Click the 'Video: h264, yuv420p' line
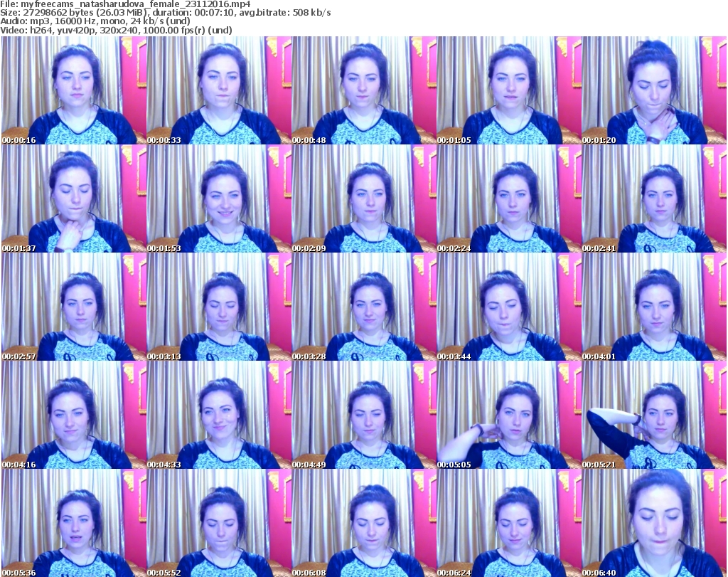This screenshot has height=577, width=728. point(116,30)
